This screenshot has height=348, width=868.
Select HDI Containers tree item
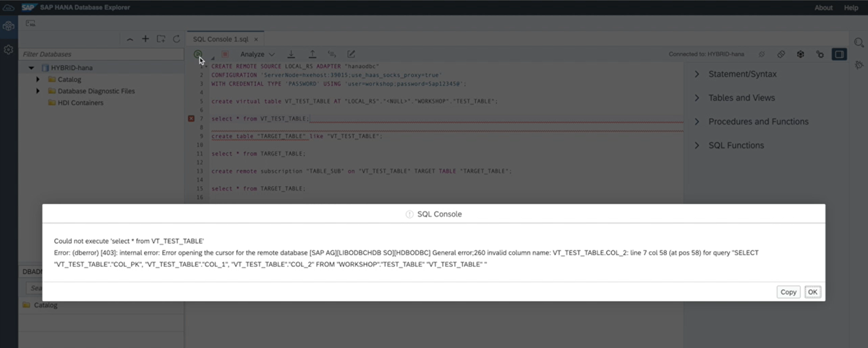click(x=75, y=103)
